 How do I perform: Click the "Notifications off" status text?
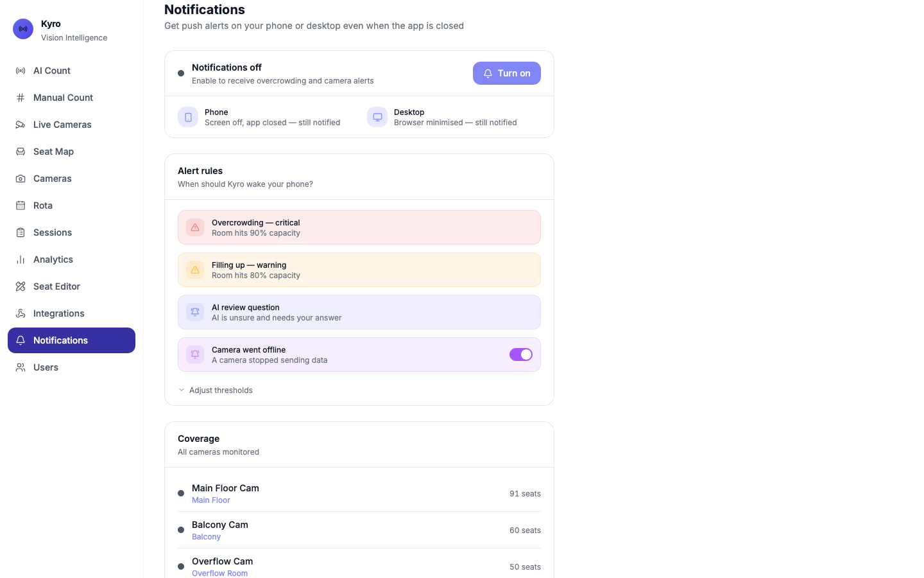click(x=227, y=67)
